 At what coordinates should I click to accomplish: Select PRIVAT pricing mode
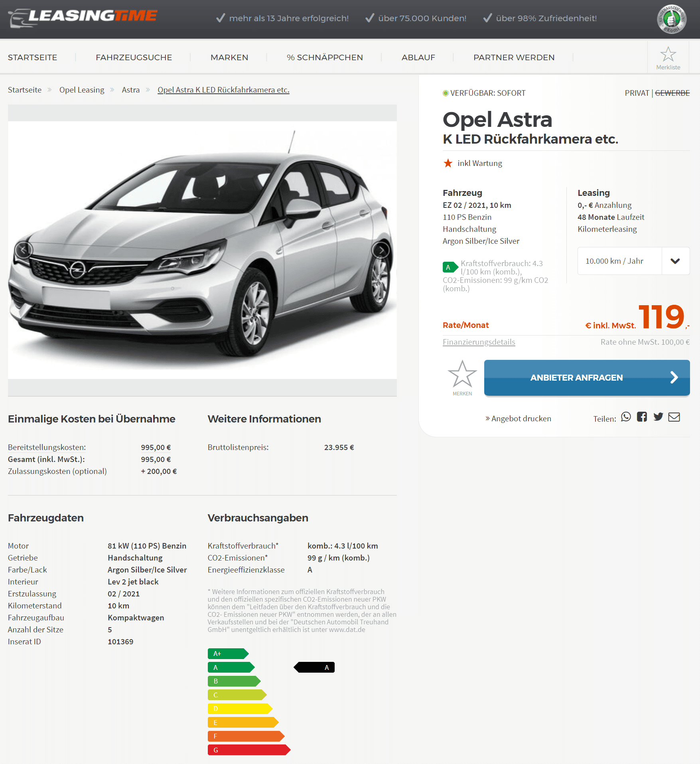[637, 93]
